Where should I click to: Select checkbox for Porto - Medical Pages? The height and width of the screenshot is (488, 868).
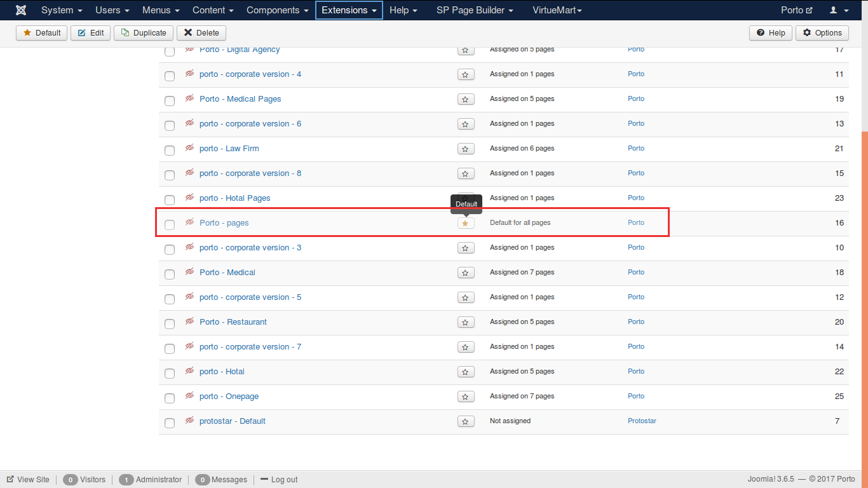pos(170,101)
